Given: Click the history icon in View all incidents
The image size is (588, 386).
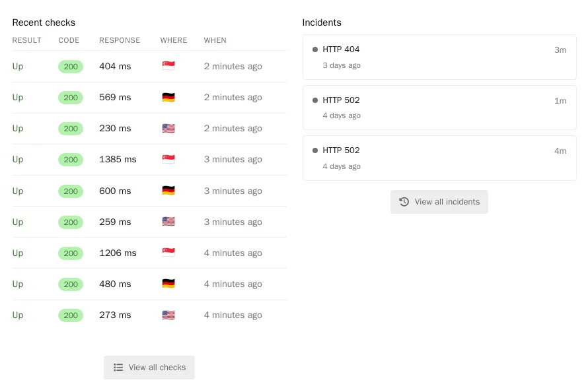Looking at the screenshot, I should [404, 202].
